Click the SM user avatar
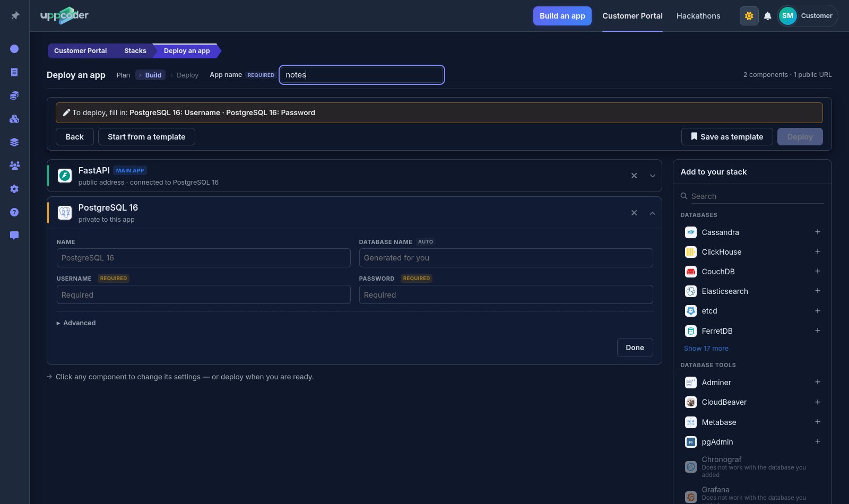The image size is (849, 504). click(788, 16)
